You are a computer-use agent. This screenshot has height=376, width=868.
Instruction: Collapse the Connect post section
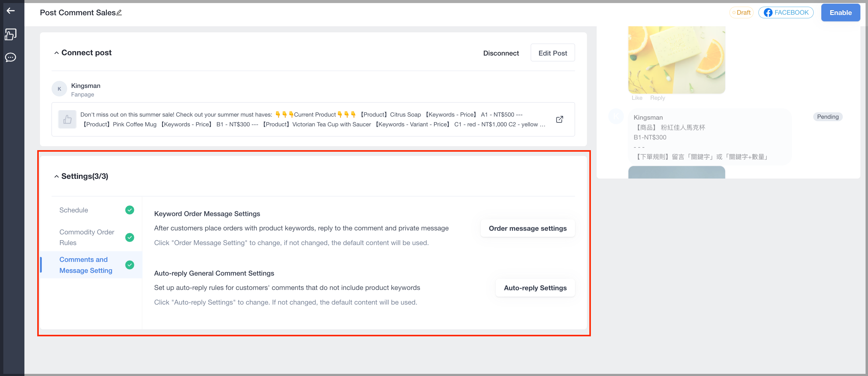(56, 53)
